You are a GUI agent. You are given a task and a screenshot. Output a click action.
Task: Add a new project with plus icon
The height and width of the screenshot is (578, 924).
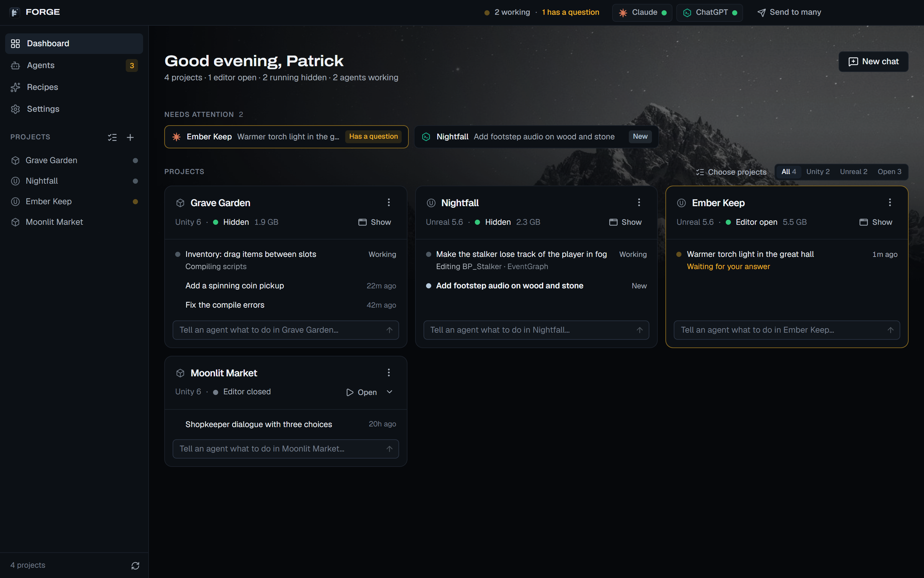(x=130, y=137)
